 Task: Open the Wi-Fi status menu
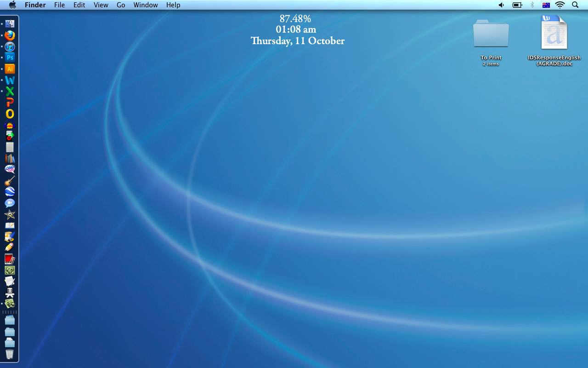560,5
